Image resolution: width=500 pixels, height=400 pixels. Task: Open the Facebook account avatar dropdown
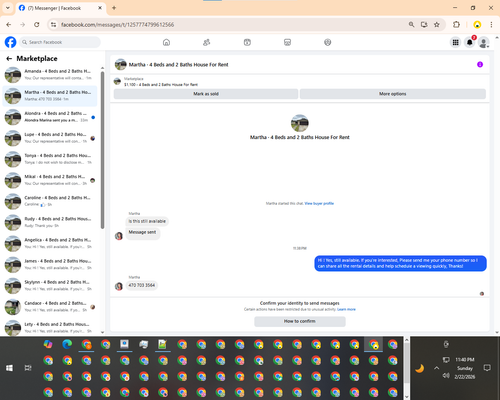point(484,42)
